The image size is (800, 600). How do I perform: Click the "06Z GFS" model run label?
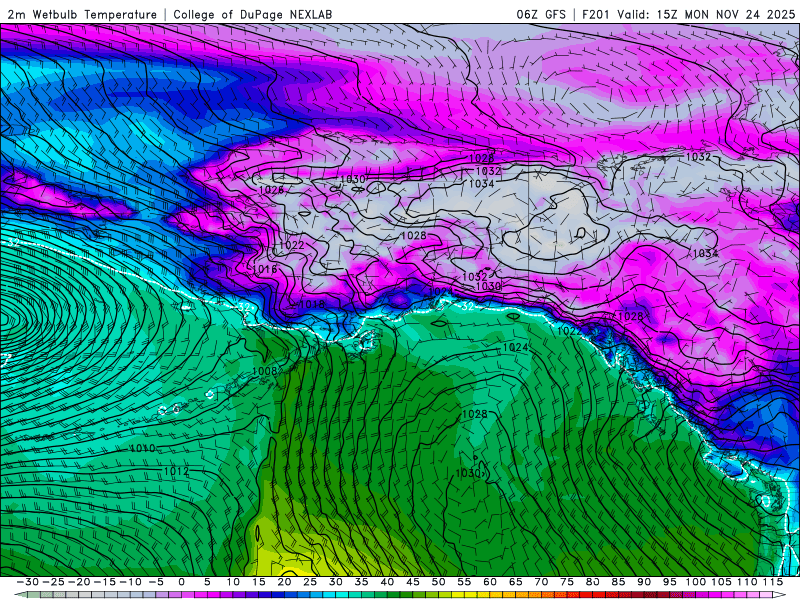click(x=541, y=15)
